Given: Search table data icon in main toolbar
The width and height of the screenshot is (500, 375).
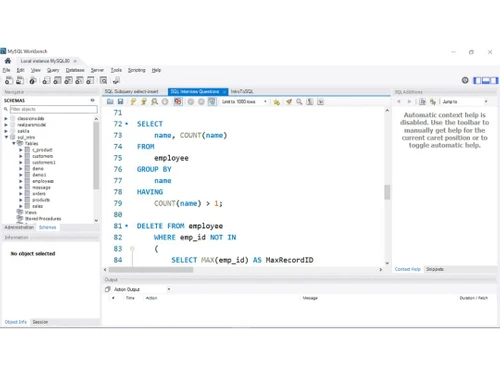Looking at the screenshot, I should tap(104, 80).
